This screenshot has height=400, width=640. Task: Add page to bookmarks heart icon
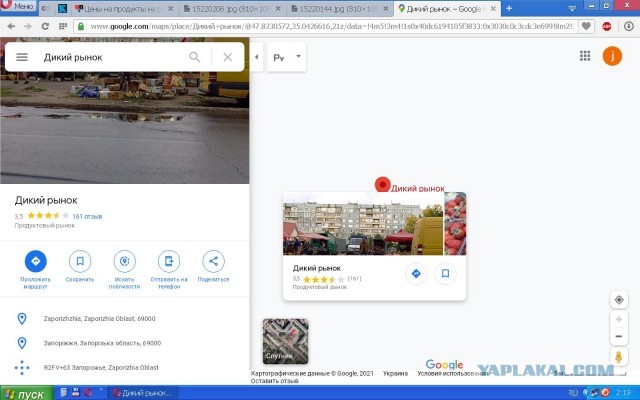pyautogui.click(x=586, y=27)
